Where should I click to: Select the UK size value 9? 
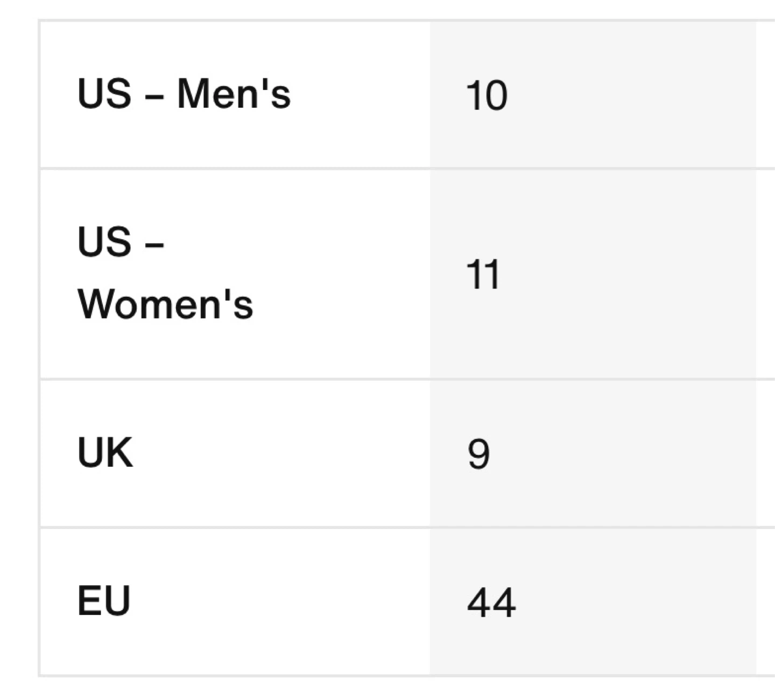[478, 454]
